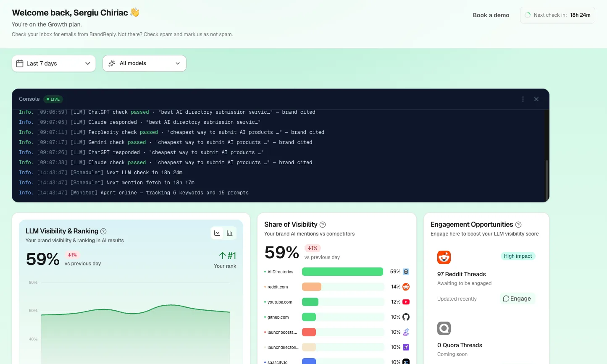607x364 pixels.
Task: Click the green AI Directories visibility bar
Action: (342, 272)
